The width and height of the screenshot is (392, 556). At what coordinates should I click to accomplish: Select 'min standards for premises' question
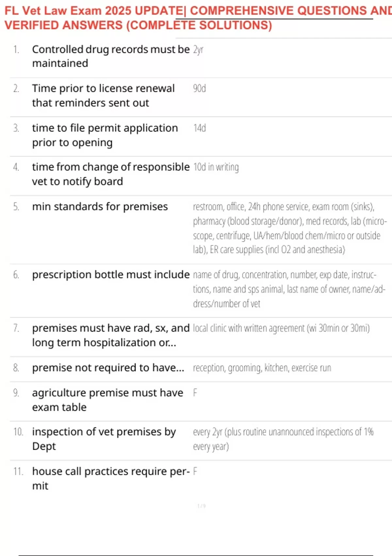click(100, 207)
